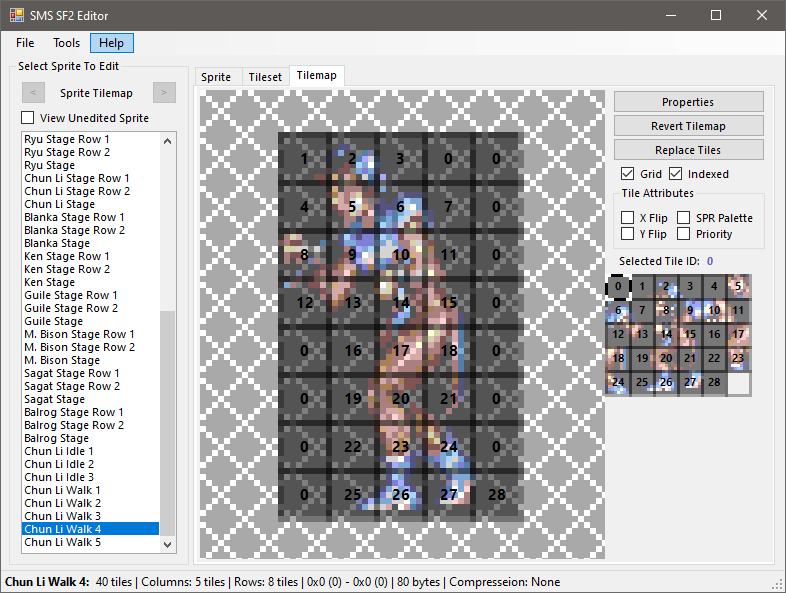
Task: Select tile 0 in the tile palette
Action: [618, 286]
